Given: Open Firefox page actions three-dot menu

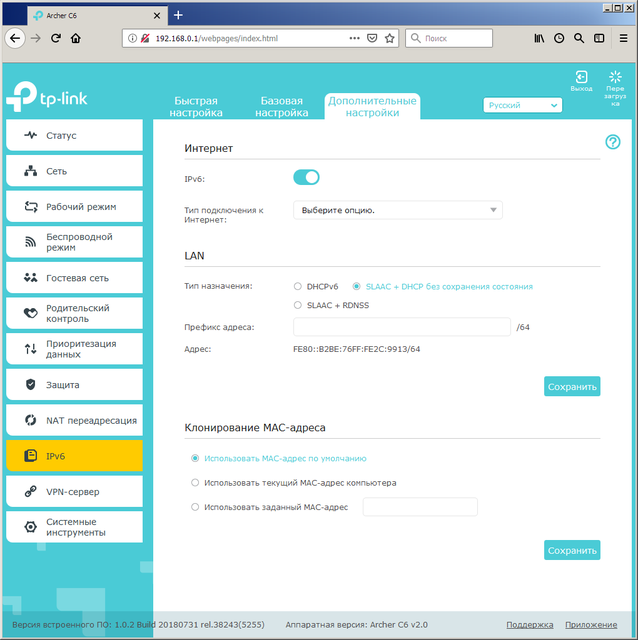Looking at the screenshot, I should coord(353,37).
